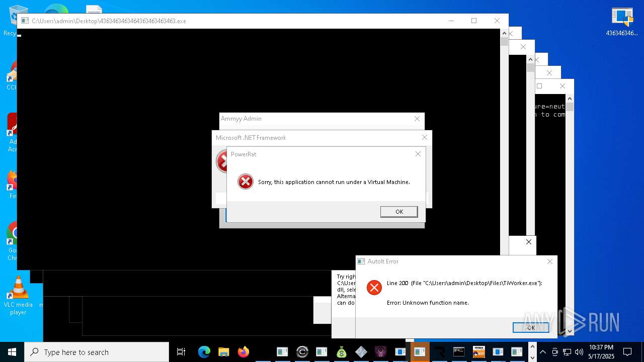Launch Firefox from the taskbar
644x362 pixels.
[x=244, y=352]
